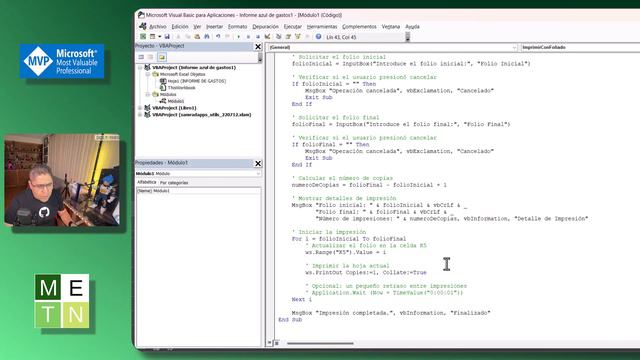The height and width of the screenshot is (360, 640).
Task: Click the Visual Basic Help question icon
Action: click(318, 37)
